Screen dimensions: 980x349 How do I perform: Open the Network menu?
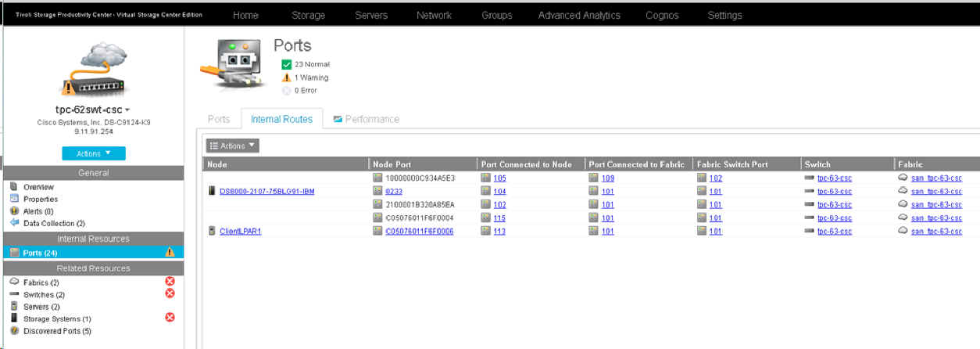(434, 15)
